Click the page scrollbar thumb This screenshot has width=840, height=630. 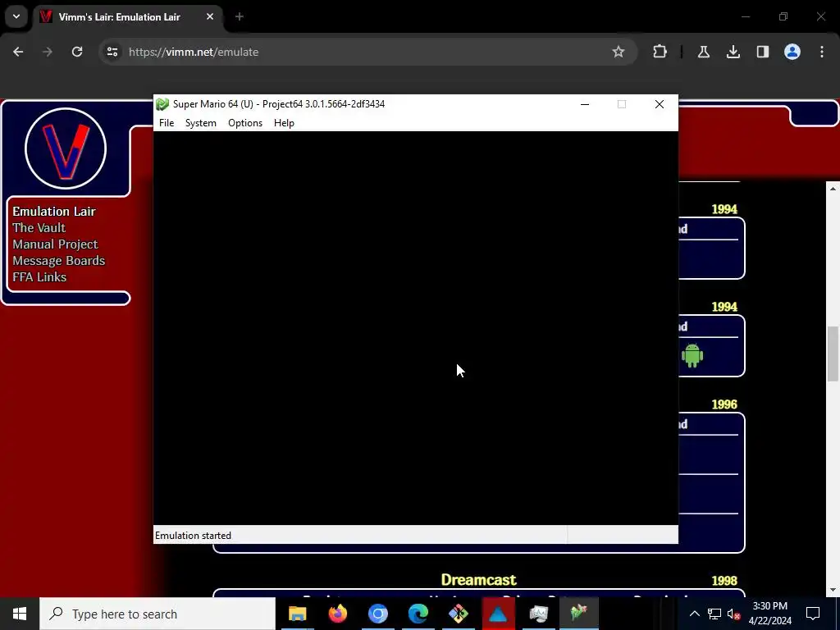tap(833, 354)
